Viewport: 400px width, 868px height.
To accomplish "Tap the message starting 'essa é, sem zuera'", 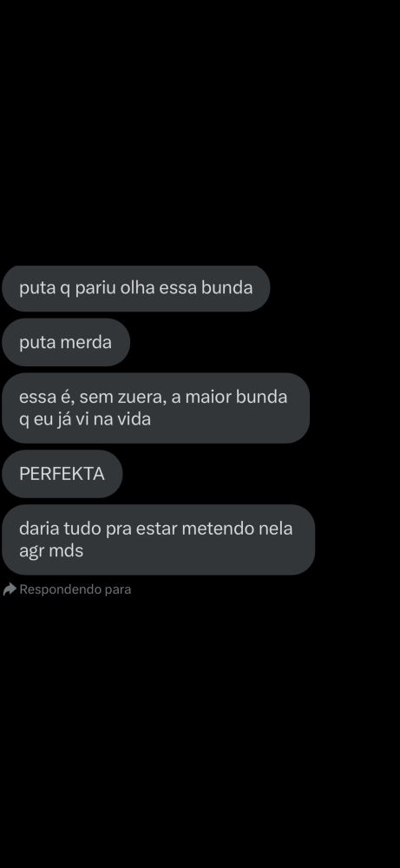I will pos(155,408).
